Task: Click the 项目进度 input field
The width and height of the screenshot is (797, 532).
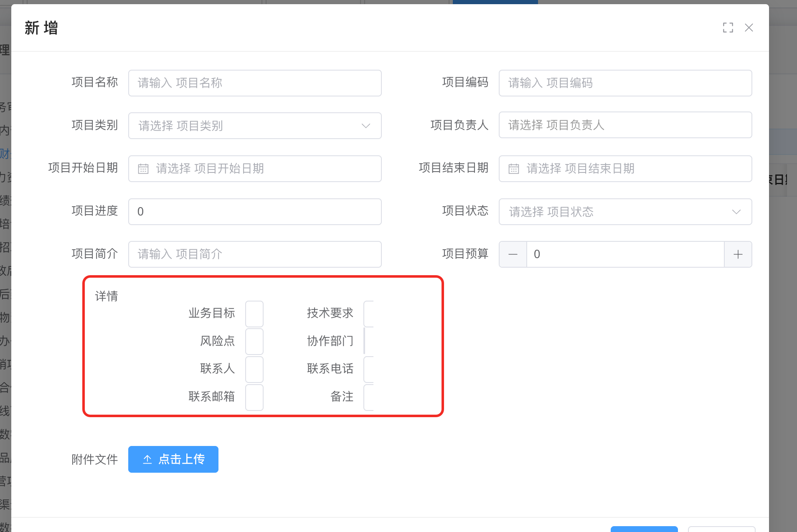Action: (x=254, y=212)
